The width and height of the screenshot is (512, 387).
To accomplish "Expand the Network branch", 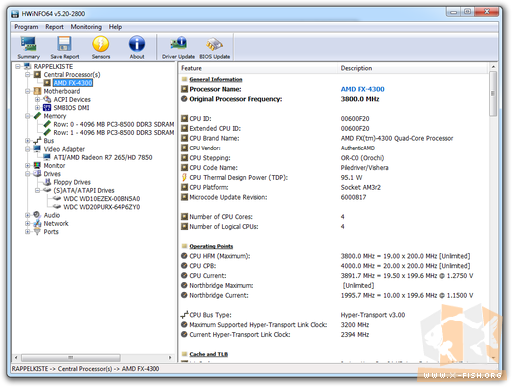I will pos(28,224).
